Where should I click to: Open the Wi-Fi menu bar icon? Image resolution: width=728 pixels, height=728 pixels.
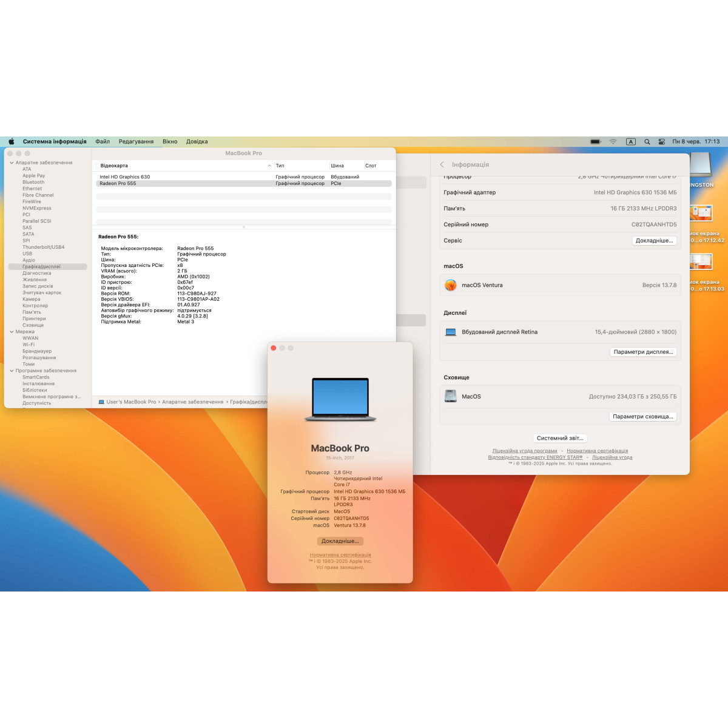[613, 141]
